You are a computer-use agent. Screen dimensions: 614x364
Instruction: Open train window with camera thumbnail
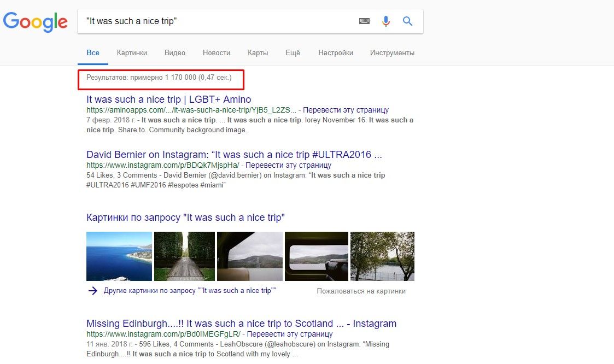point(317,256)
